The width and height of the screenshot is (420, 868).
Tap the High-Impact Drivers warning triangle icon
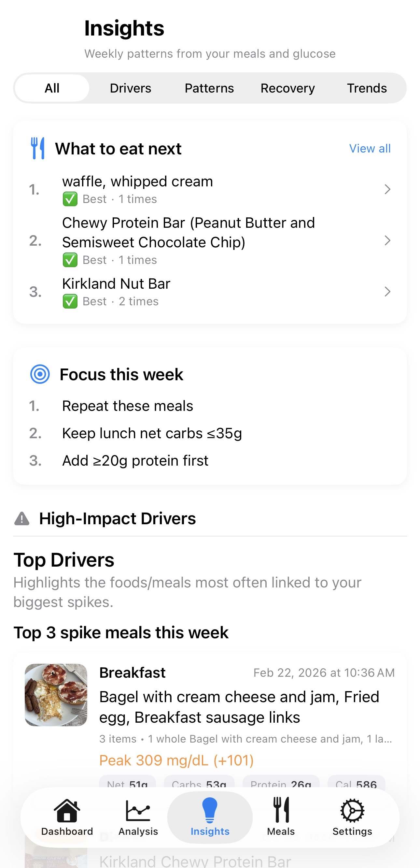click(x=22, y=519)
